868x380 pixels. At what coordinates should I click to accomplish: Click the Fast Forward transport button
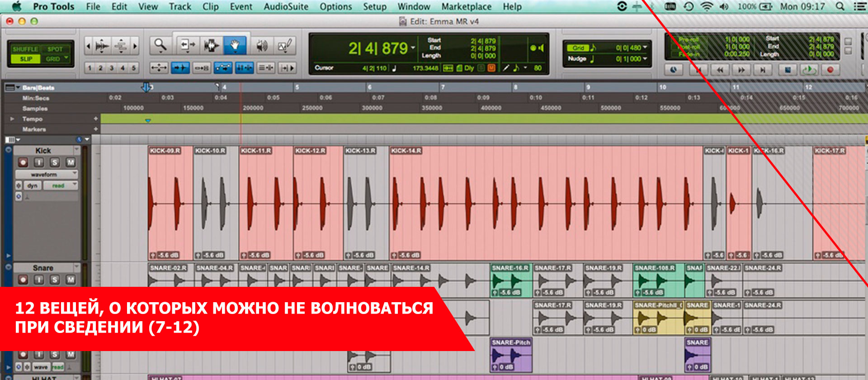tap(741, 70)
